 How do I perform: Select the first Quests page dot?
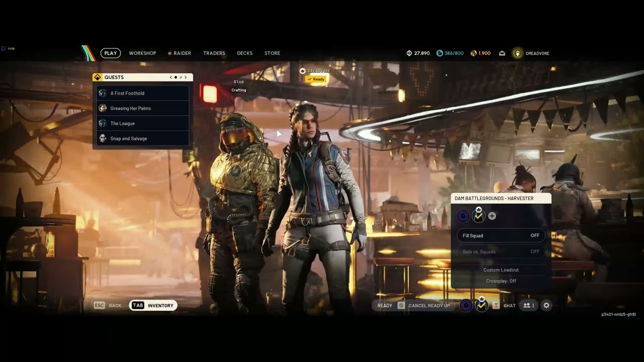click(x=176, y=77)
